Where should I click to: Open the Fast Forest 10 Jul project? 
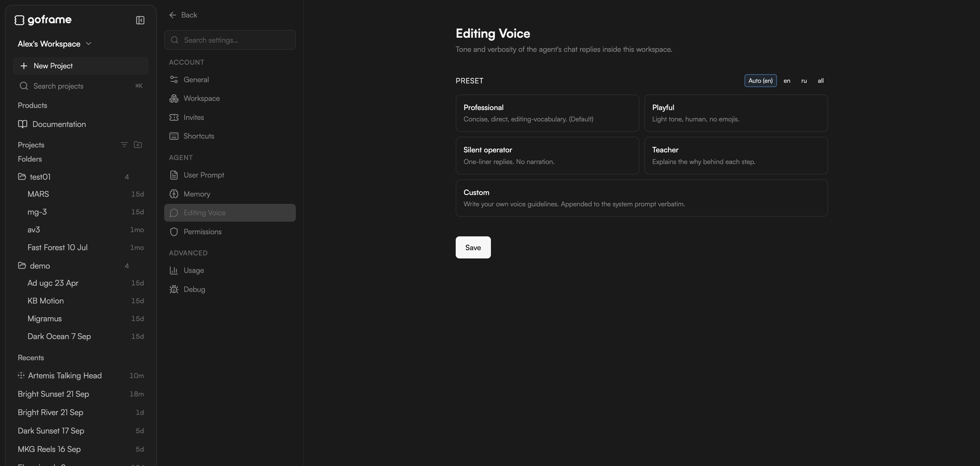click(x=81, y=247)
